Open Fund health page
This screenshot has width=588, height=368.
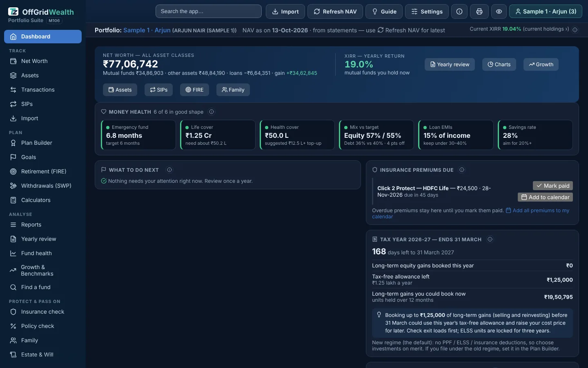pos(43,253)
